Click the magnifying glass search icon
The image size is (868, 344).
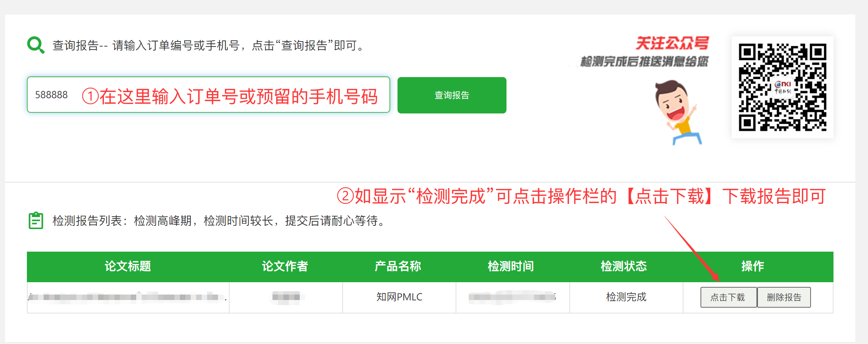pos(35,44)
